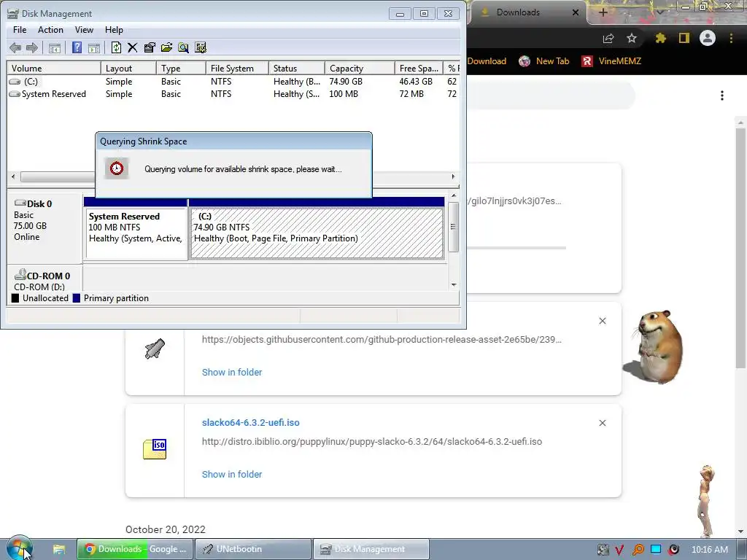Remove slacko64-6.3.2-uefi.iso from list with X

pos(603,423)
